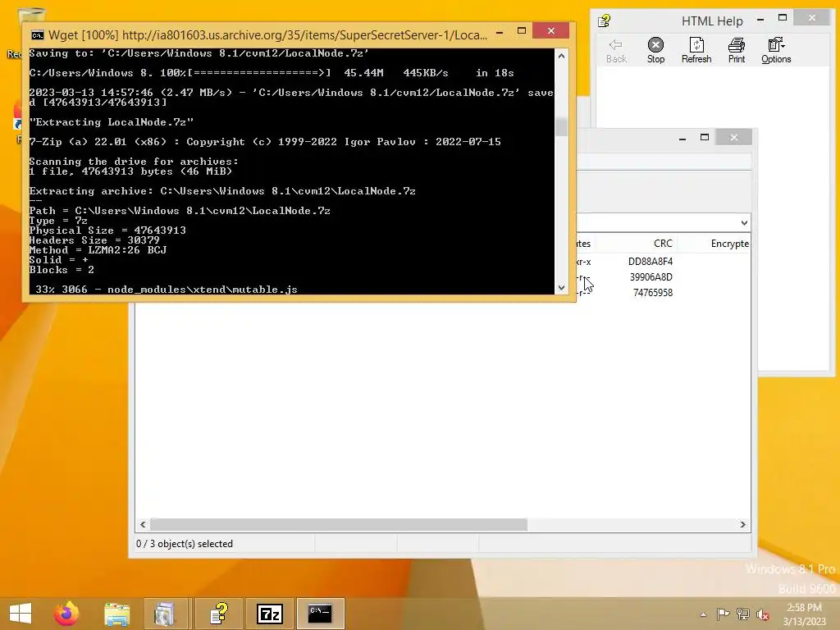Stop loading in HTML Help window
Image resolution: width=840 pixels, height=630 pixels.
655,51
